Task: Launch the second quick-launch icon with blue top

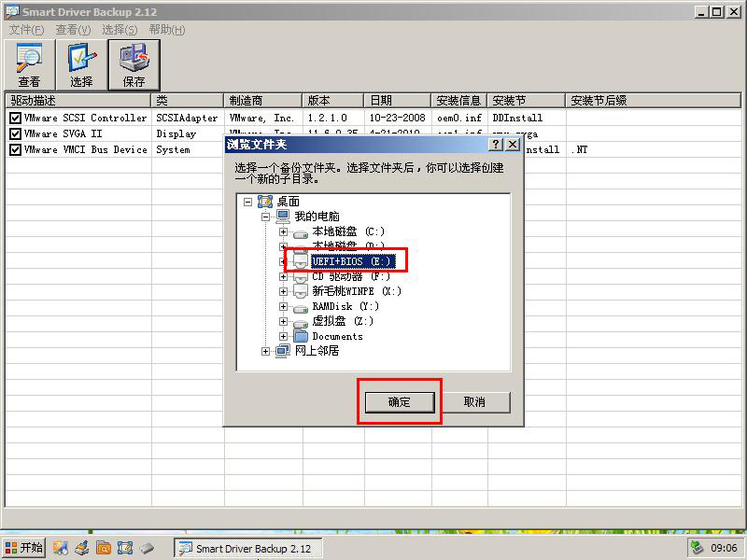Action: click(x=82, y=548)
